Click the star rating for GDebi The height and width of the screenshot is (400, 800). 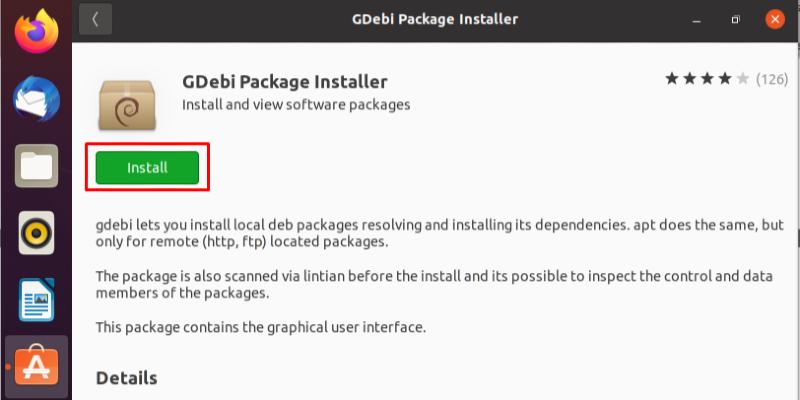pos(705,78)
